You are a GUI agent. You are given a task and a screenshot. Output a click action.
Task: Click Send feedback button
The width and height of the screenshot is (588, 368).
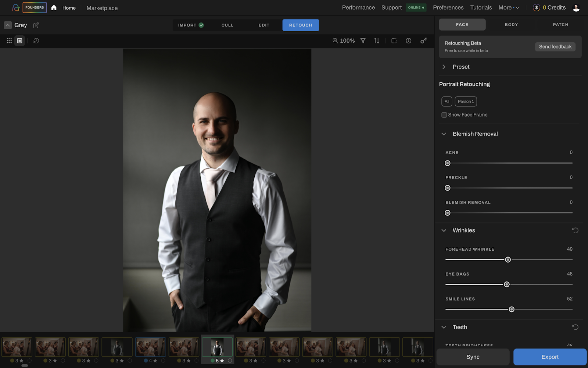click(555, 47)
